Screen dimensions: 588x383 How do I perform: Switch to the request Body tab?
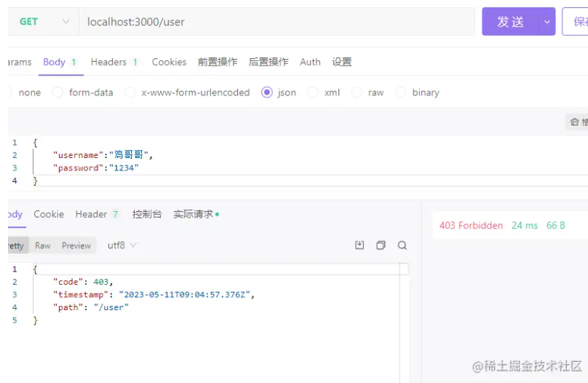click(x=60, y=62)
